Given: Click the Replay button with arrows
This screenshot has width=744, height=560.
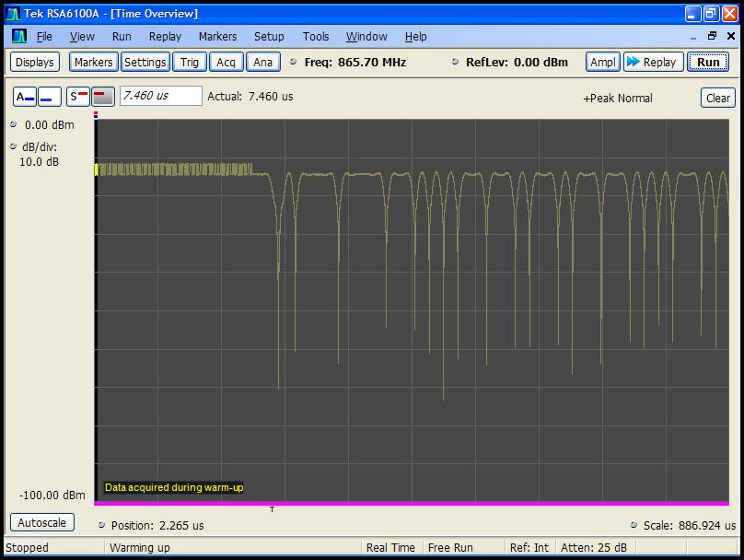Looking at the screenshot, I should click(x=654, y=62).
